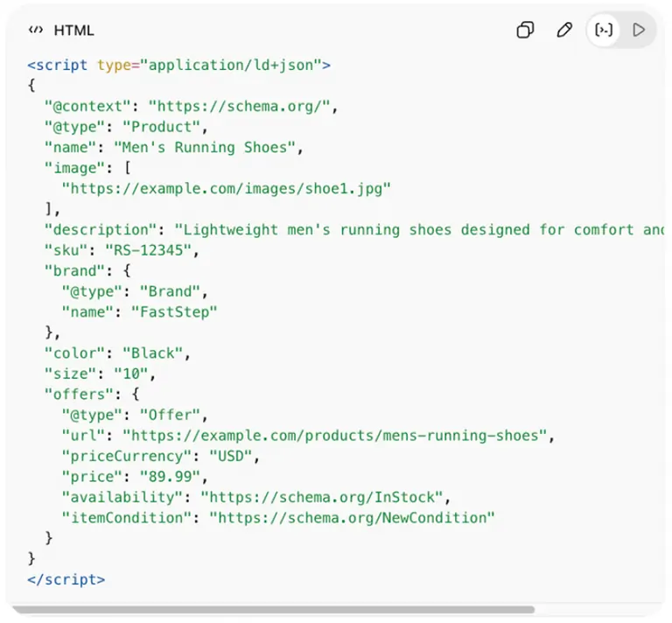Click the shoe1.jpg image URL
672x623 pixels.
pos(226,188)
